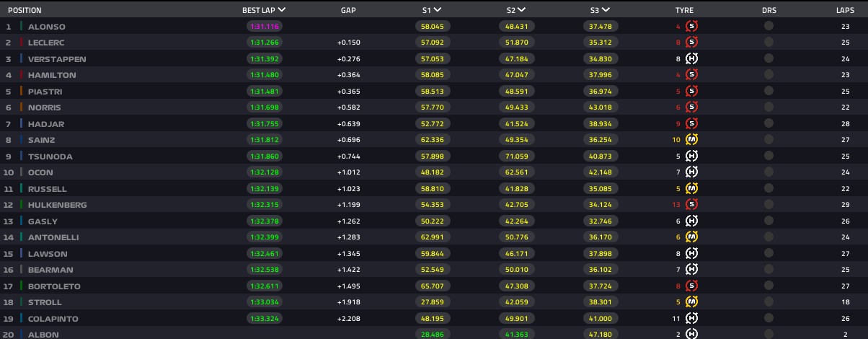This screenshot has height=339, width=868.
Task: Click the DRS indicator for Gasly
Action: (x=769, y=221)
